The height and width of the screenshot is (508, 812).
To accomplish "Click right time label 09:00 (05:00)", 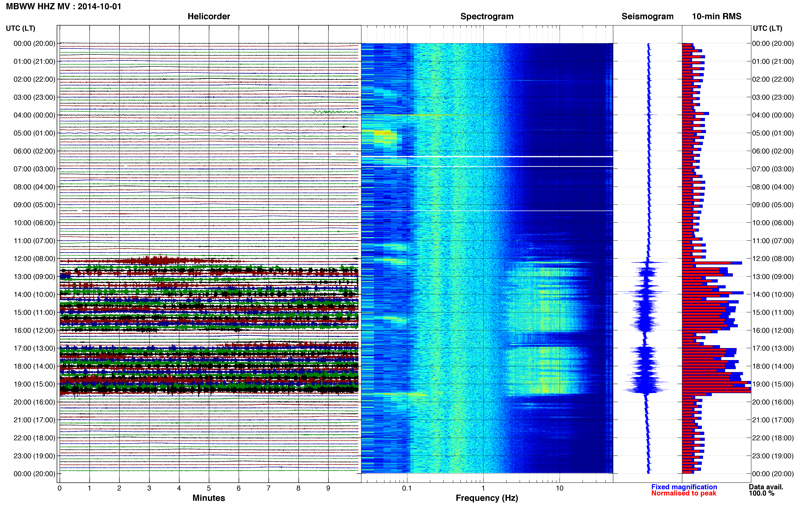I will tap(773, 205).
